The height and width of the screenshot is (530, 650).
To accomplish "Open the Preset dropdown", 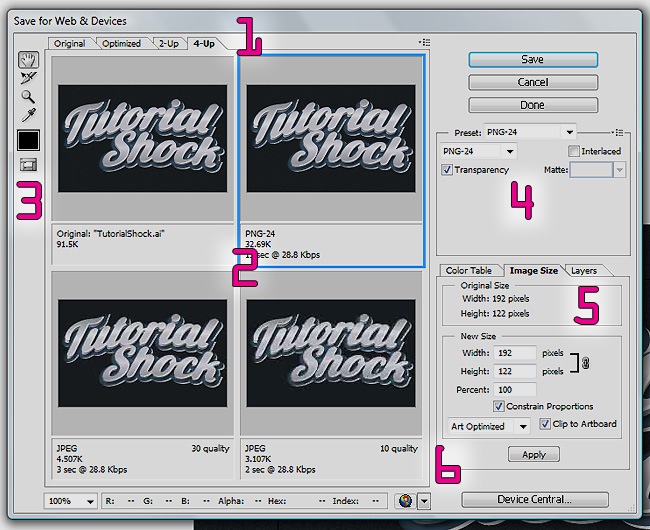I will tap(529, 131).
